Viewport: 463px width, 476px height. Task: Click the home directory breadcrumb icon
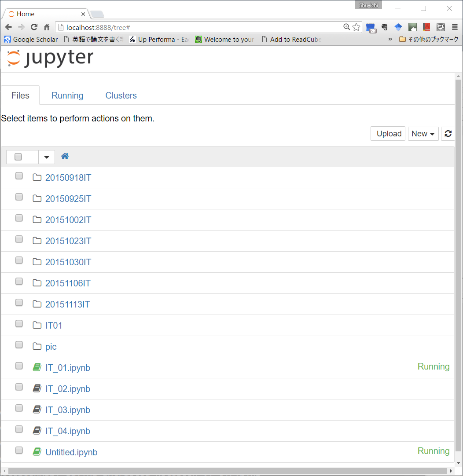65,157
